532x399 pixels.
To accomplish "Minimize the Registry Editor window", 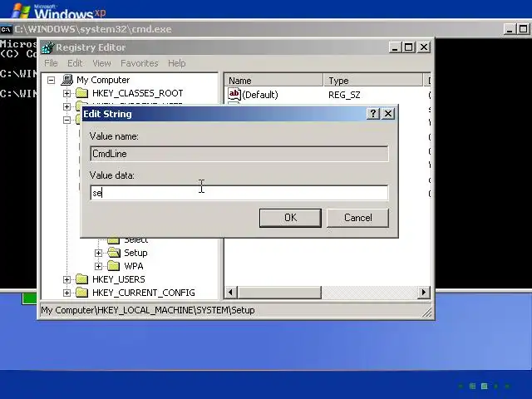I will [x=395, y=47].
